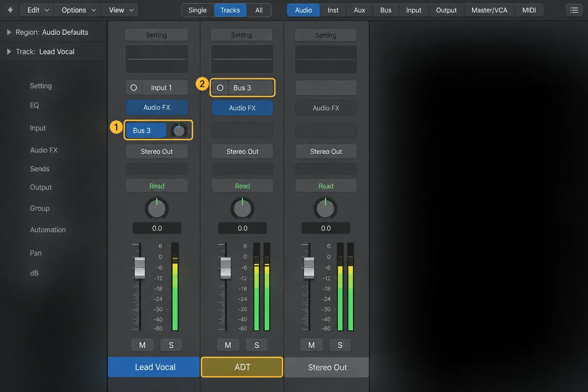Viewport: 588px width, 392px height.
Task: Mute the Stereo Out channel
Action: 312,345
